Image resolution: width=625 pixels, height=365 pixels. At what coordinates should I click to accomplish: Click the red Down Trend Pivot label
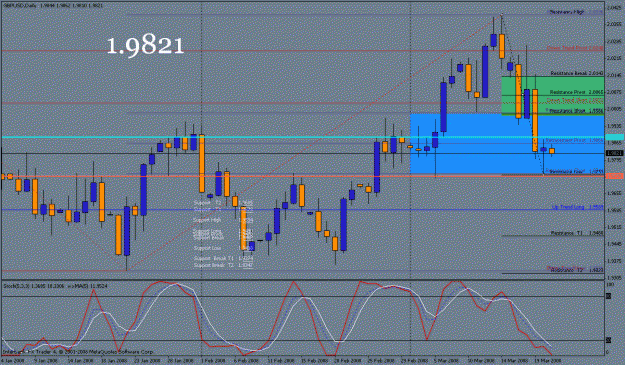click(575, 48)
